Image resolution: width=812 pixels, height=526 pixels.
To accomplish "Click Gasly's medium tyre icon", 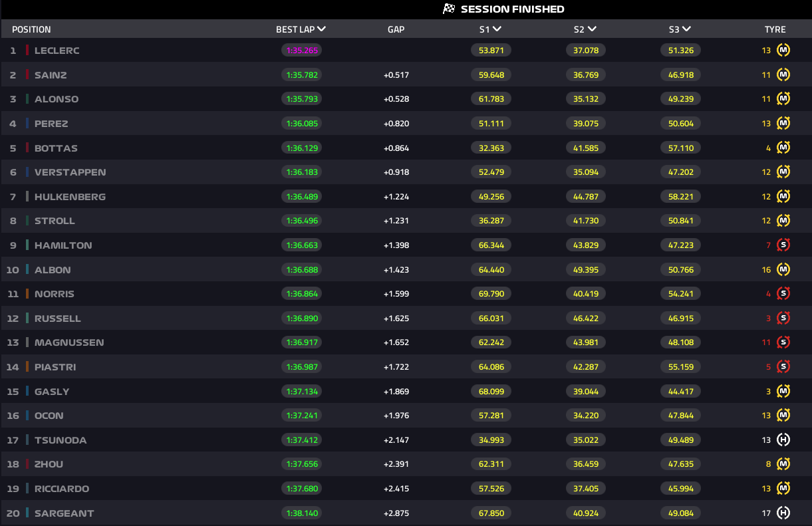I will 783,392.
